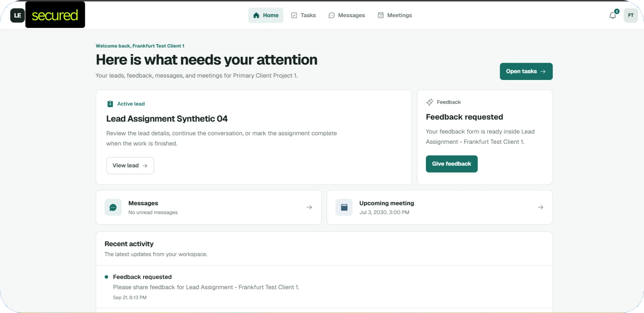Click the View lead button
Image resolution: width=644 pixels, height=313 pixels.
[x=130, y=165]
